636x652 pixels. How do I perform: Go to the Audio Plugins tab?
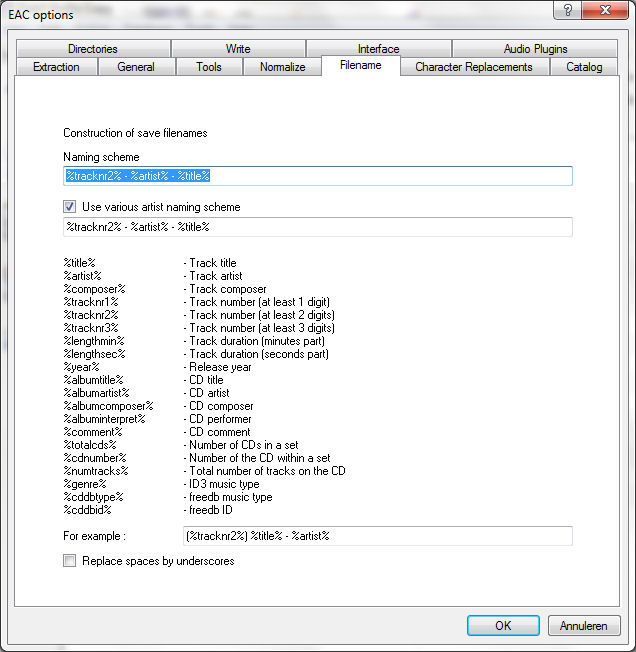tap(535, 49)
